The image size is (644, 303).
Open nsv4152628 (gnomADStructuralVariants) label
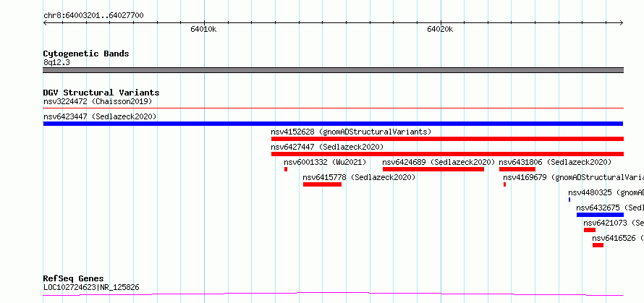point(351,132)
